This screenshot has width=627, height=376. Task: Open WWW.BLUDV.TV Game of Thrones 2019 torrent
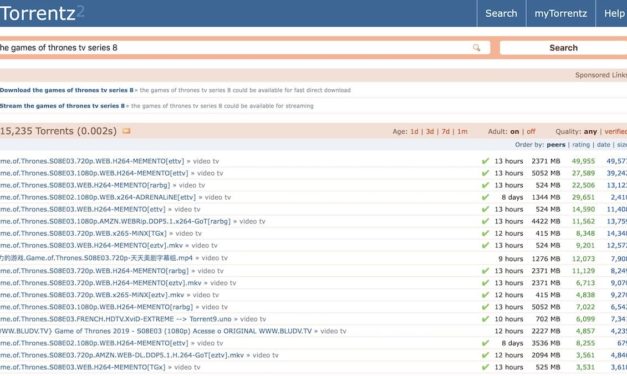156,331
